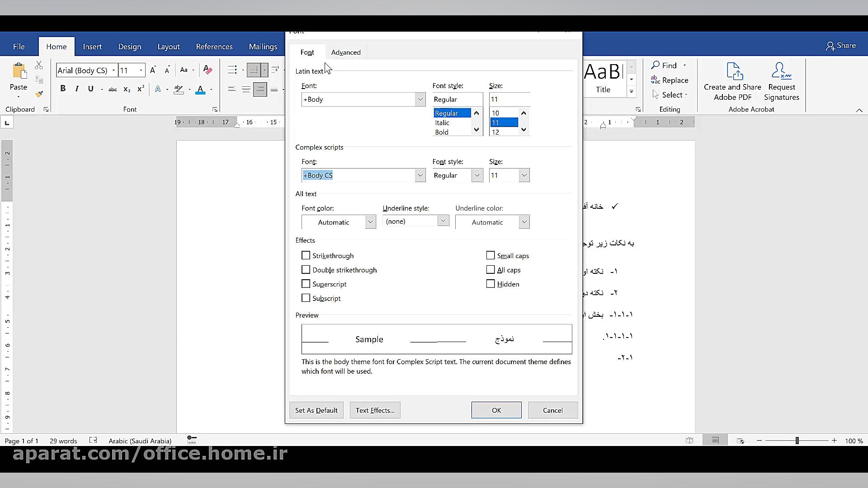
Task: Open the Font color Automatic picker
Action: pyautogui.click(x=370, y=222)
